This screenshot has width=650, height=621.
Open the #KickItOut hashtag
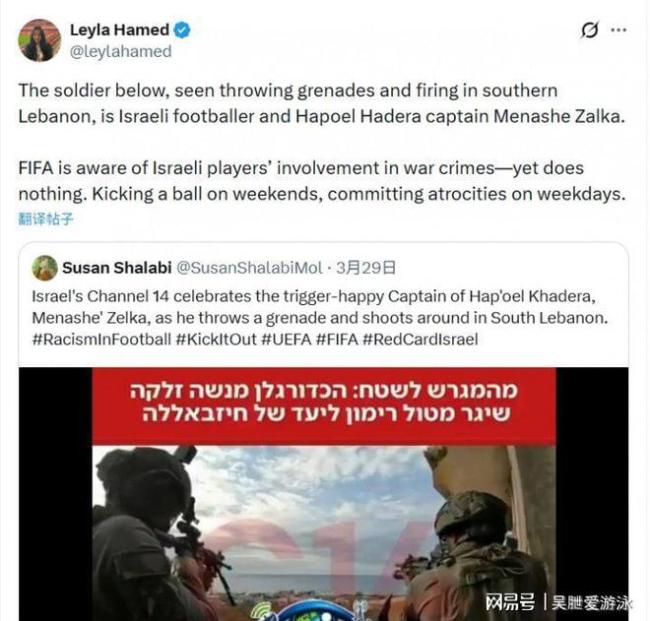pyautogui.click(x=216, y=340)
